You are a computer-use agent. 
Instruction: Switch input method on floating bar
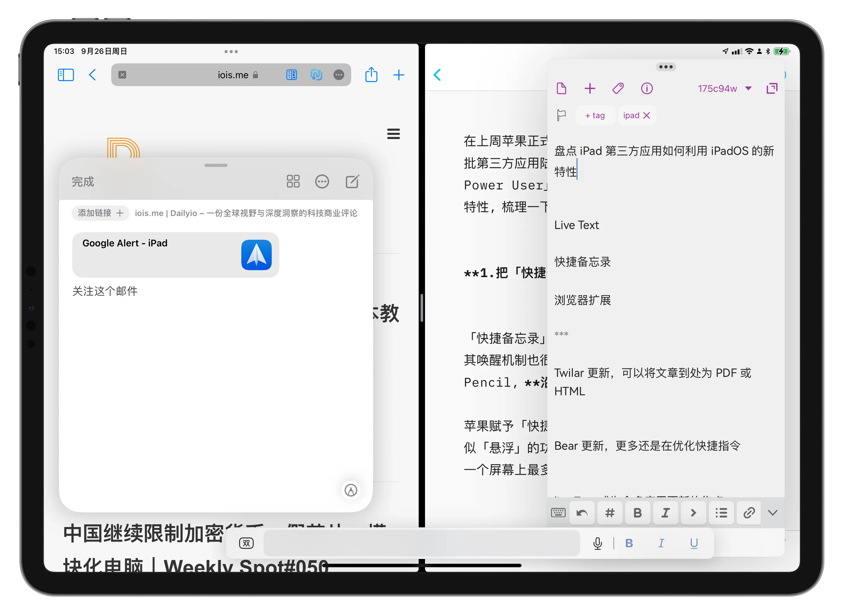(x=246, y=543)
